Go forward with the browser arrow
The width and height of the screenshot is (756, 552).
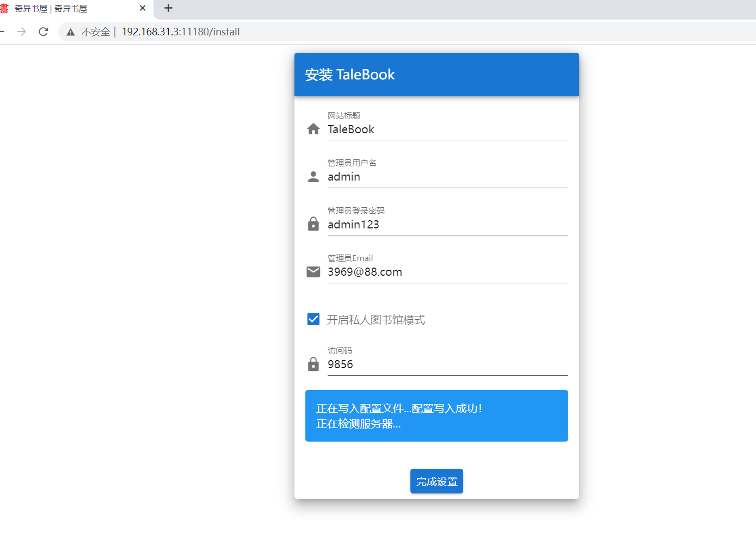coord(21,32)
